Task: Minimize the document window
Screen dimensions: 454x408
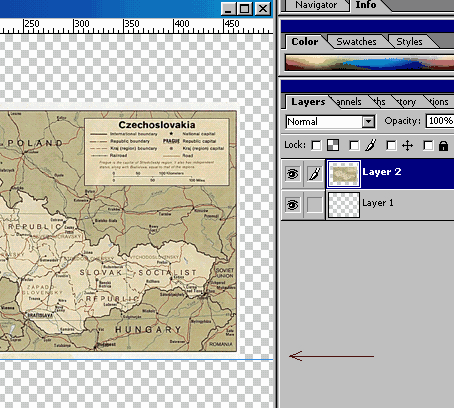Action: [228, 9]
